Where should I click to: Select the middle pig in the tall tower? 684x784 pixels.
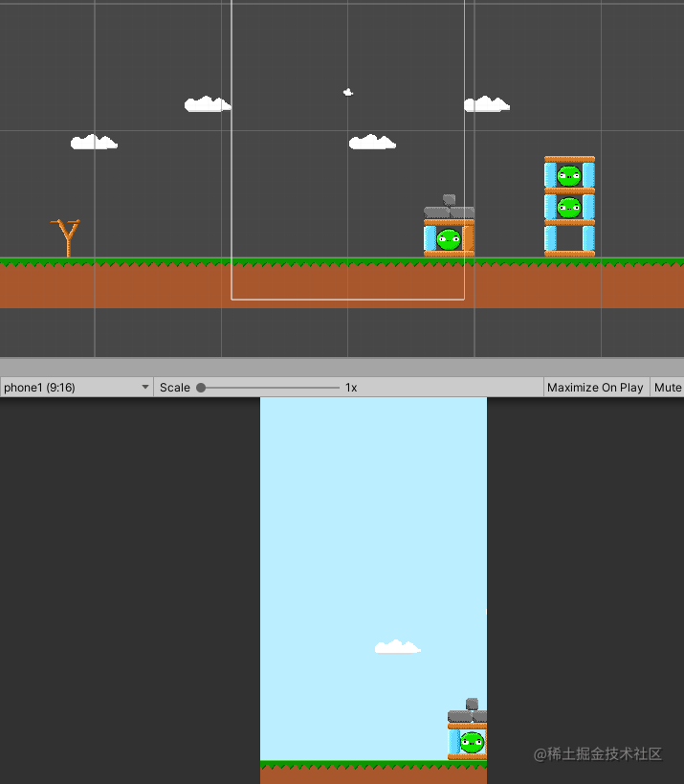[569, 208]
